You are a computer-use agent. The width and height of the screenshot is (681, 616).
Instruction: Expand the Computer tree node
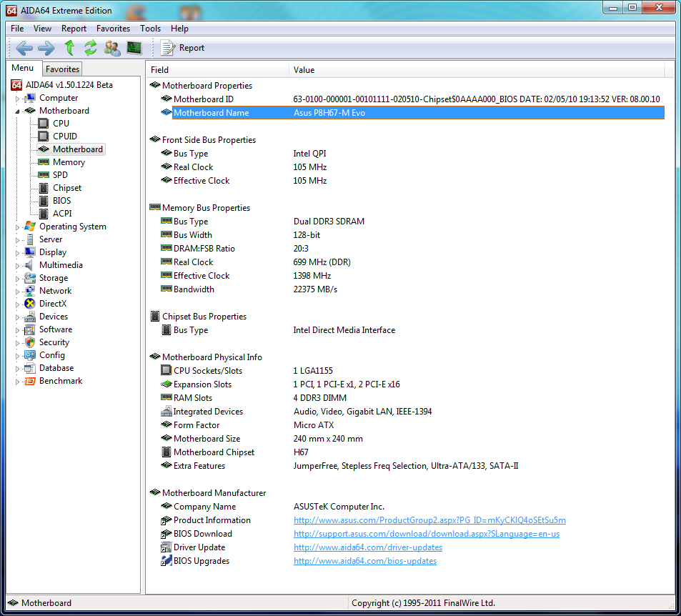coord(17,99)
